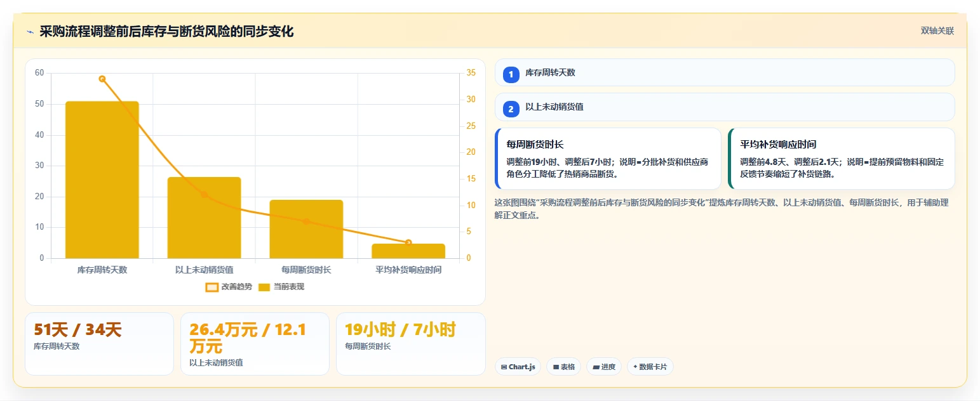Toggle the 改善趋势 legend entry
Screen dimensions: 980x401
(229, 287)
